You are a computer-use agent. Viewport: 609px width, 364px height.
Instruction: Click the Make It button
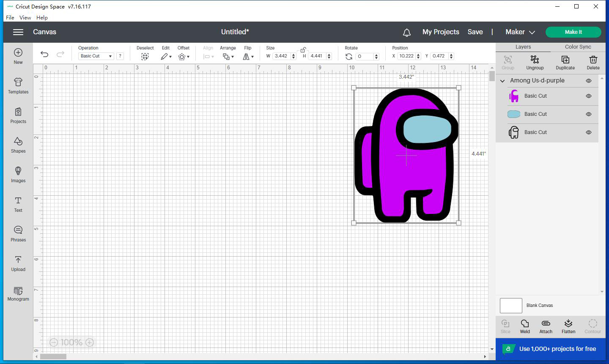573,32
